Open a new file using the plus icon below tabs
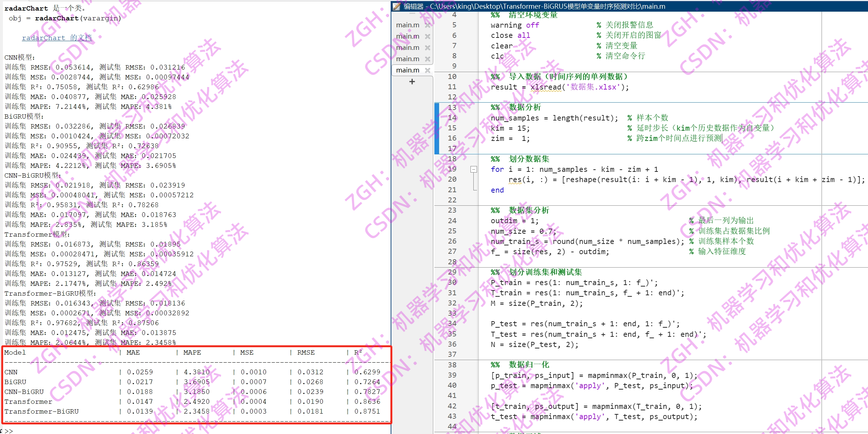This screenshot has width=868, height=434. 412,82
